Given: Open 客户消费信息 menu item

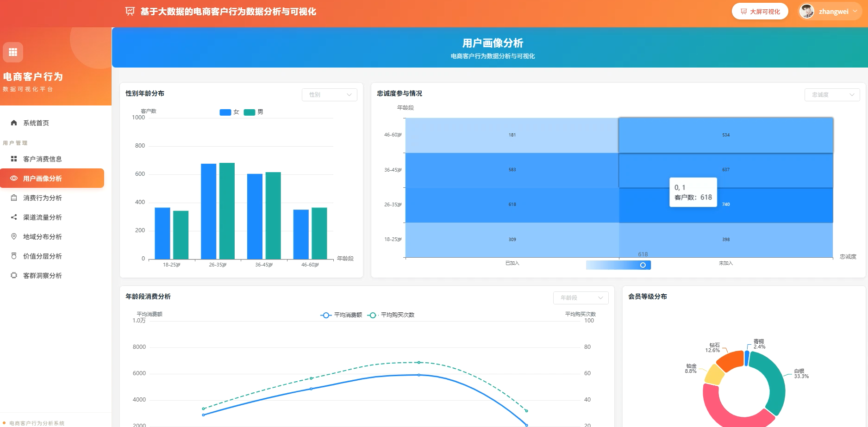Looking at the screenshot, I should click(52, 159).
